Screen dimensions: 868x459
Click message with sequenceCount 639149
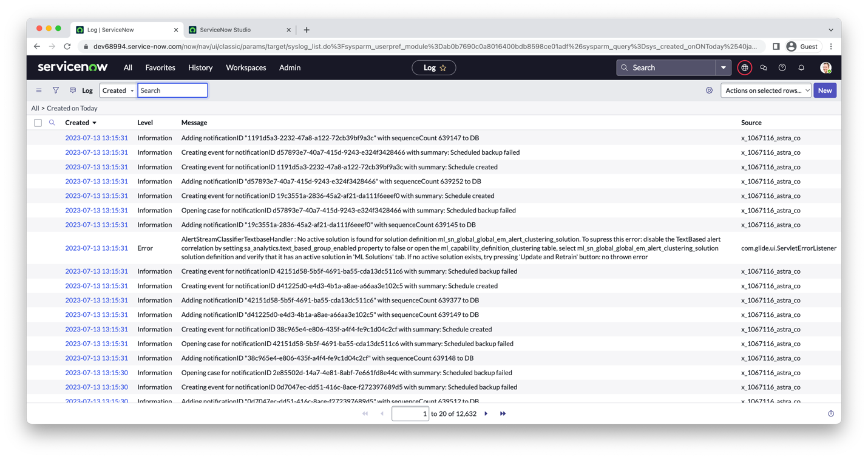(330, 314)
